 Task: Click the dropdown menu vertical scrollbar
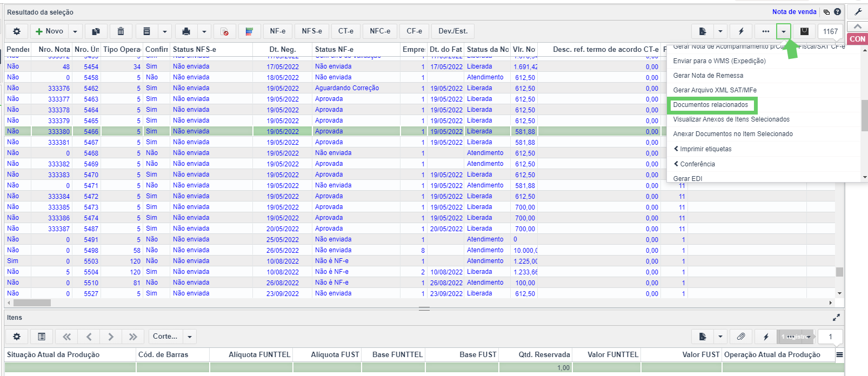tap(864, 115)
